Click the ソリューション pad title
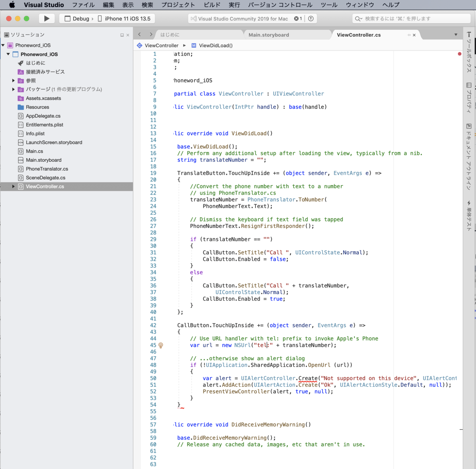 click(x=27, y=35)
